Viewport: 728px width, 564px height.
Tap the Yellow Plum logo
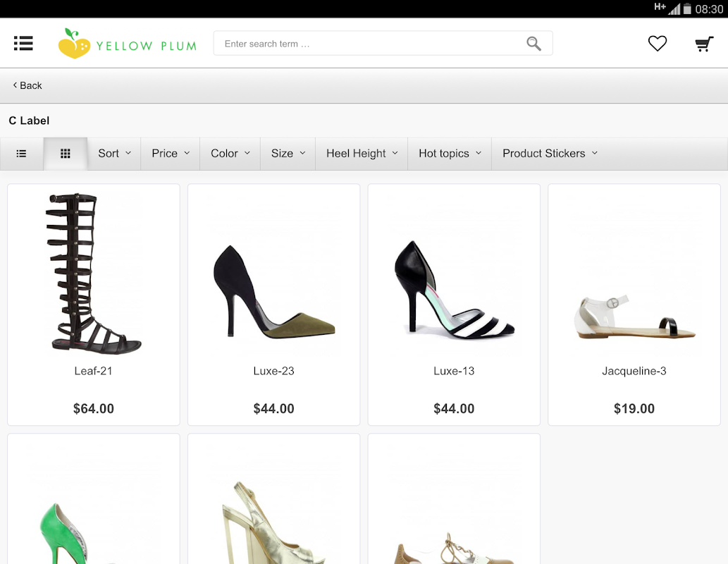tap(128, 43)
